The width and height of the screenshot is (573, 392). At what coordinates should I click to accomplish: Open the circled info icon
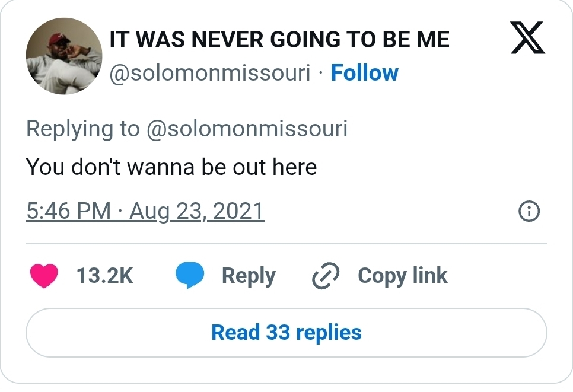point(529,211)
